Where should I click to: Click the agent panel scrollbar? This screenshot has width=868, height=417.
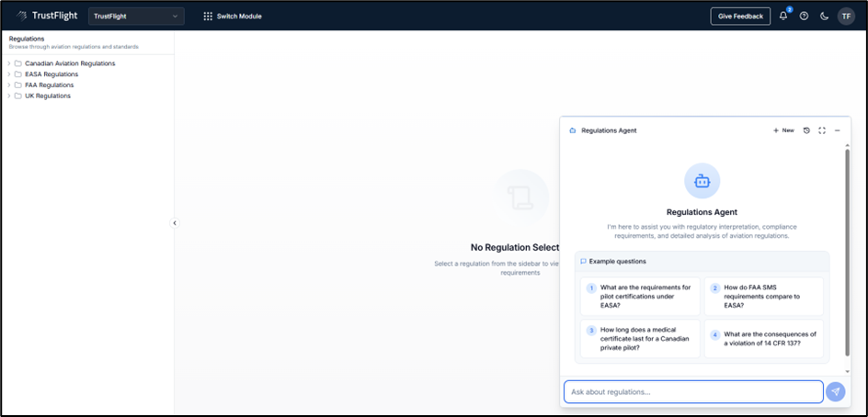tap(847, 252)
